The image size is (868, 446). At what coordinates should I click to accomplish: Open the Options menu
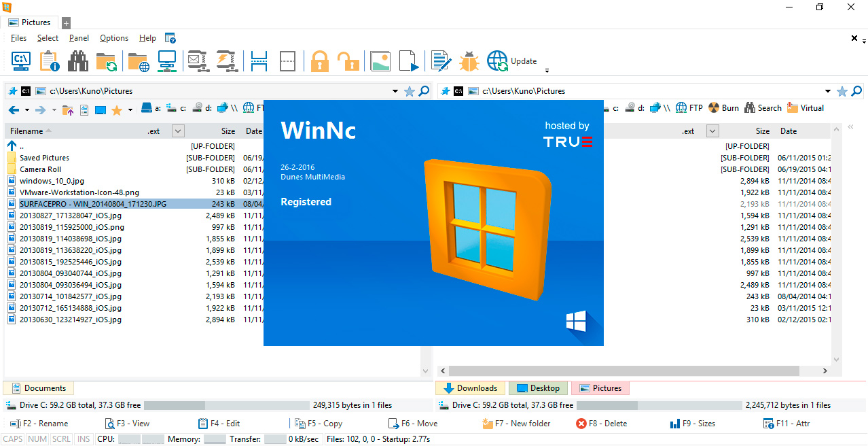tap(113, 38)
